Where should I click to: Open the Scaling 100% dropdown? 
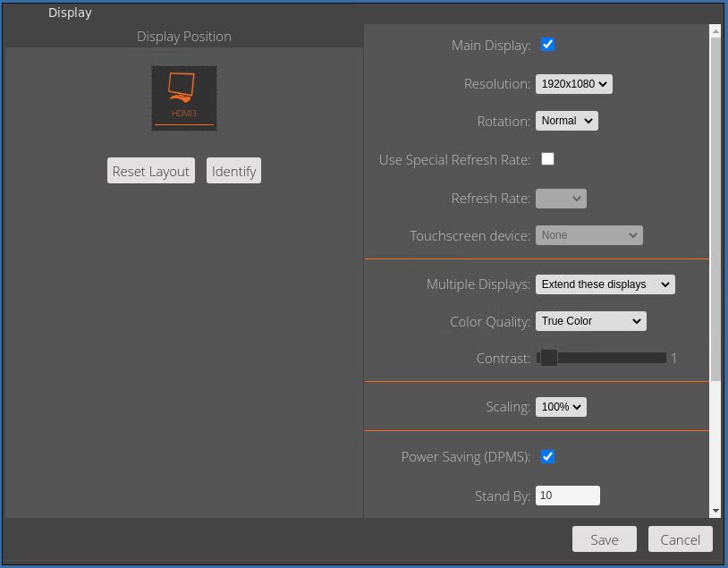point(561,407)
